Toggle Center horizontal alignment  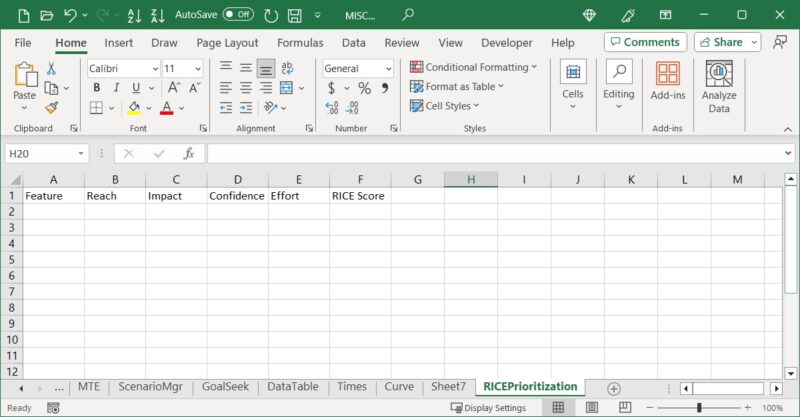246,88
